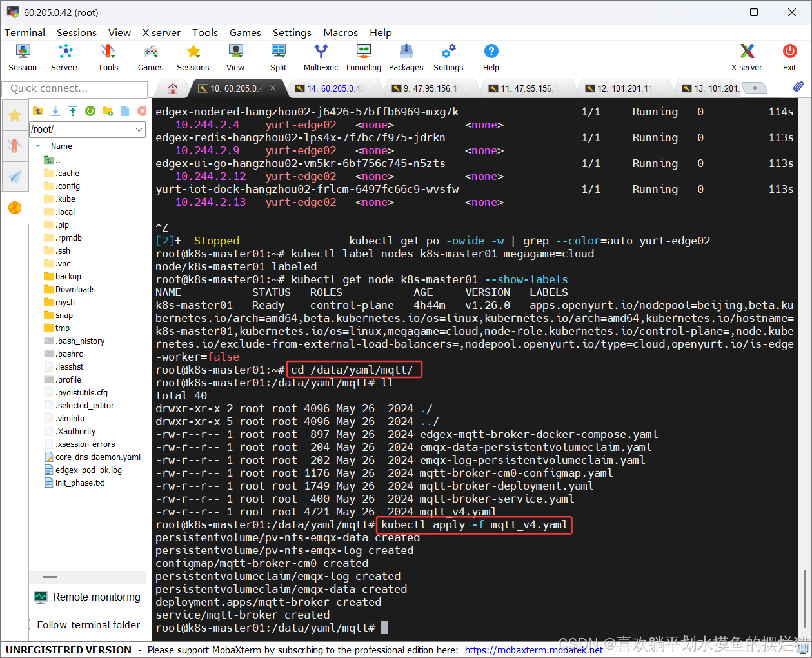The image size is (812, 658).
Task: Expand the /root/ path dropdown
Action: click(x=139, y=130)
